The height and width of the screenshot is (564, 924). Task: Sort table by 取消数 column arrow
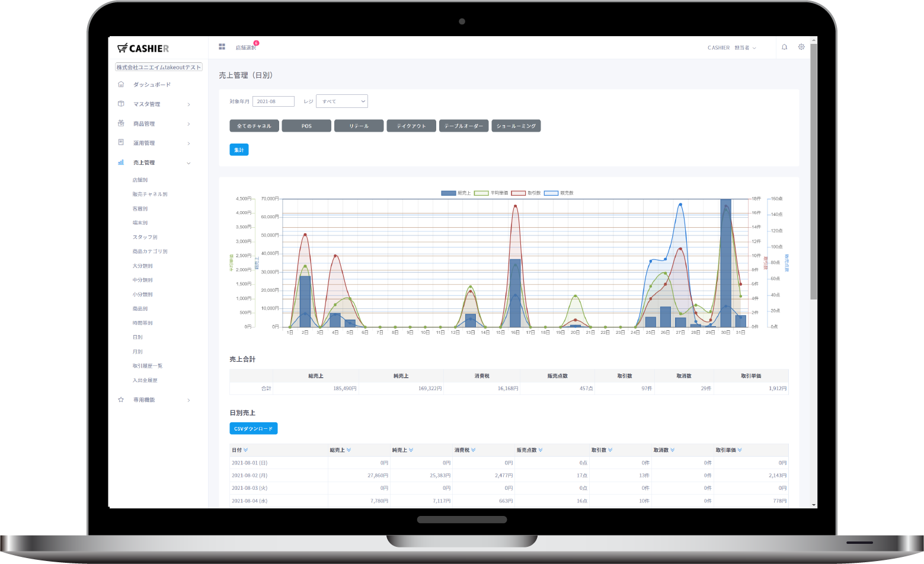pyautogui.click(x=672, y=450)
